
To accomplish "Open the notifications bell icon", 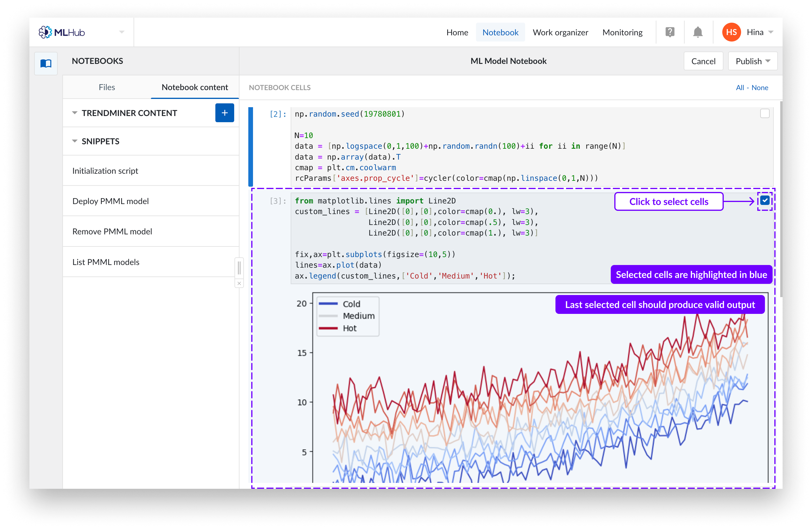I will [x=698, y=32].
